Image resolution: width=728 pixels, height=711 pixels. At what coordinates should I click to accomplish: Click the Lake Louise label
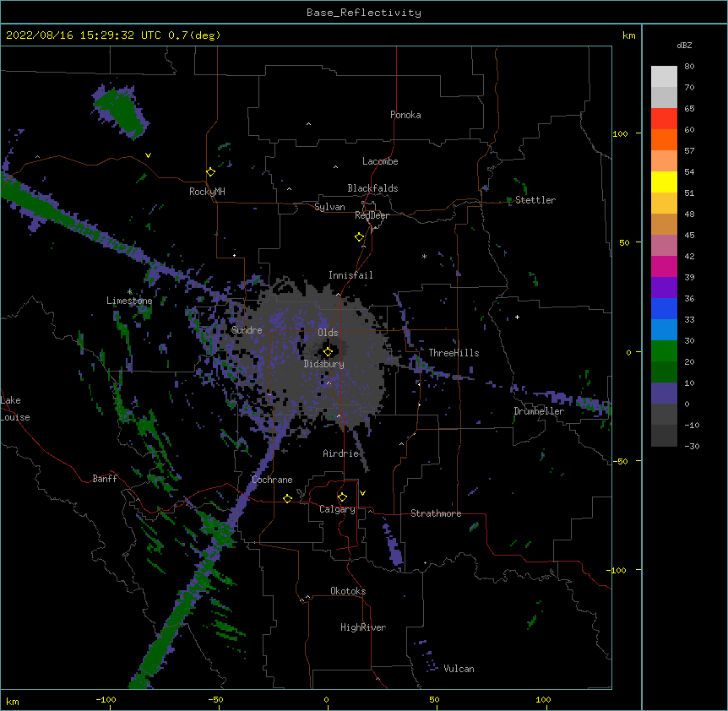[x=15, y=409]
